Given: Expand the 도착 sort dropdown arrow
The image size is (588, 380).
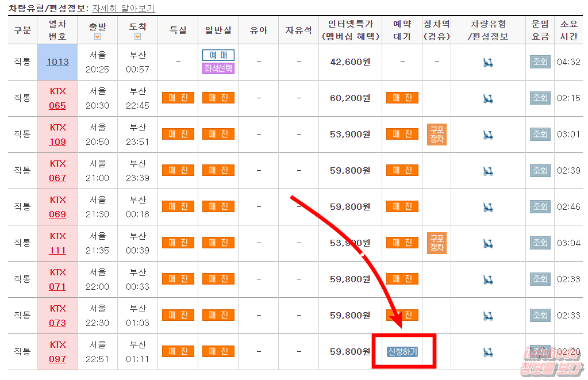Looking at the screenshot, I should point(137,37).
